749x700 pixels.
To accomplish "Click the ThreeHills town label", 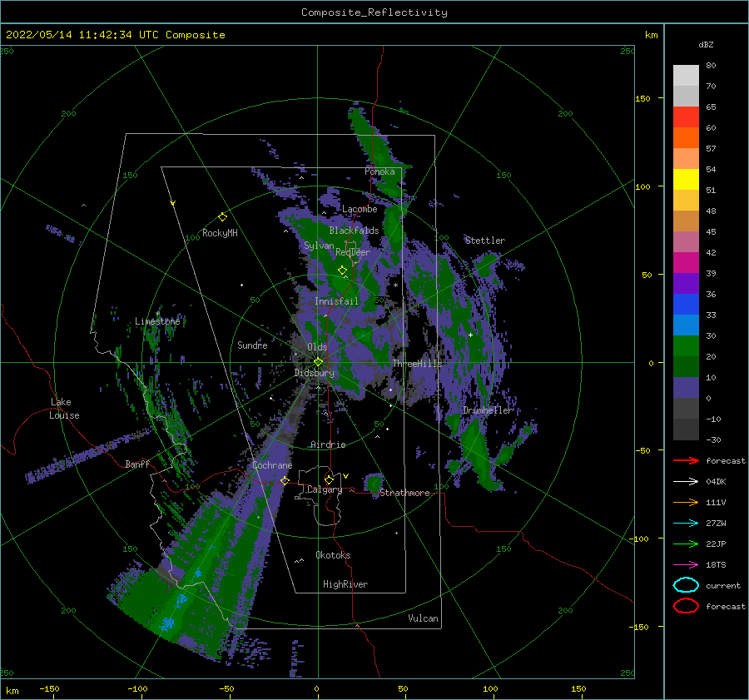I will 417,364.
